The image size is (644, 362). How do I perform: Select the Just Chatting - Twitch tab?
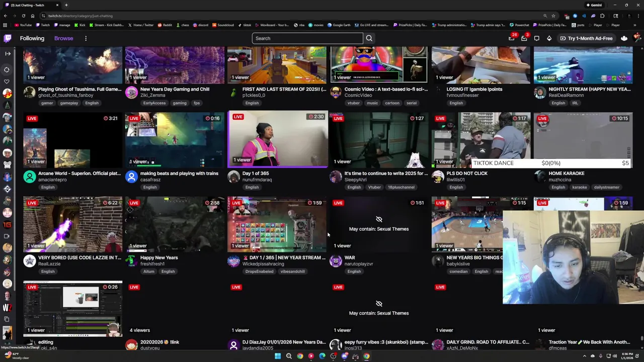31,5
